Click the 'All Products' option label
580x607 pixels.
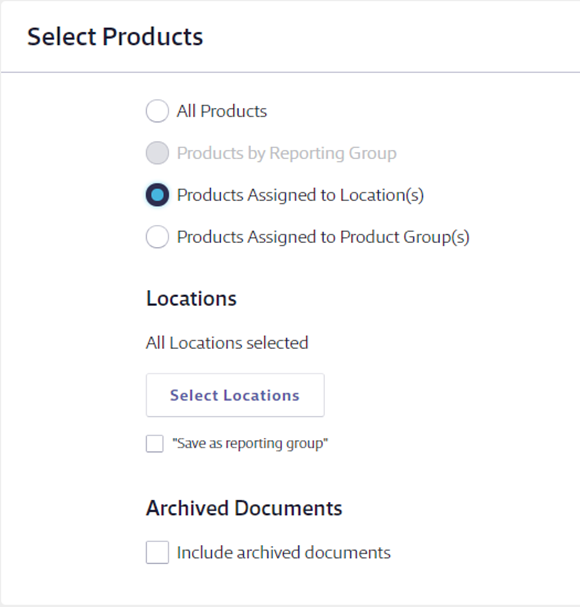[222, 111]
